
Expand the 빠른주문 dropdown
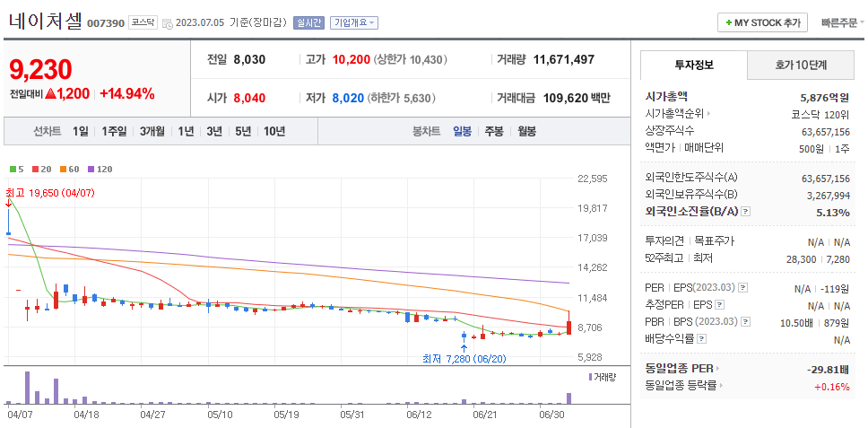[842, 22]
